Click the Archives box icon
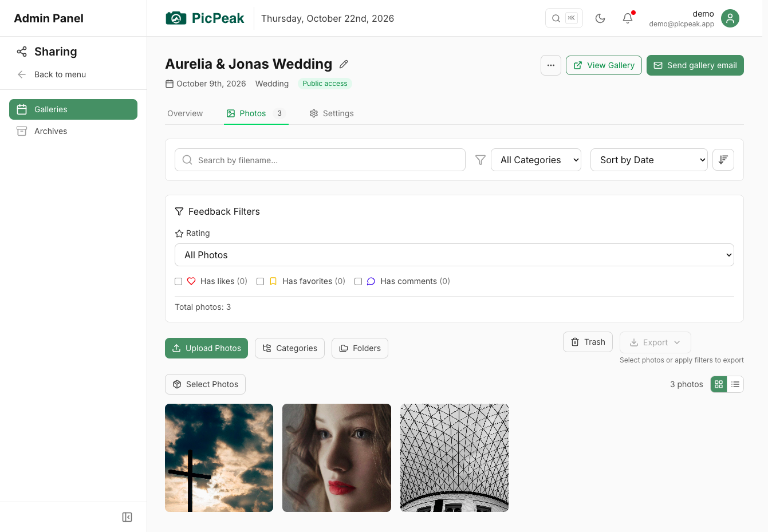The height and width of the screenshot is (532, 768). [22, 131]
